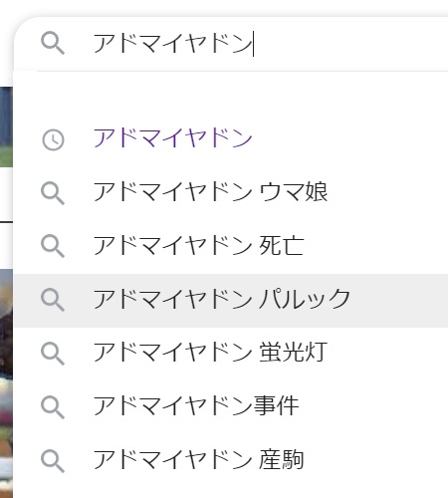Click the clock history icon beside アドマイヤドン
Image resolution: width=448 pixels, height=498 pixels.
point(53,140)
